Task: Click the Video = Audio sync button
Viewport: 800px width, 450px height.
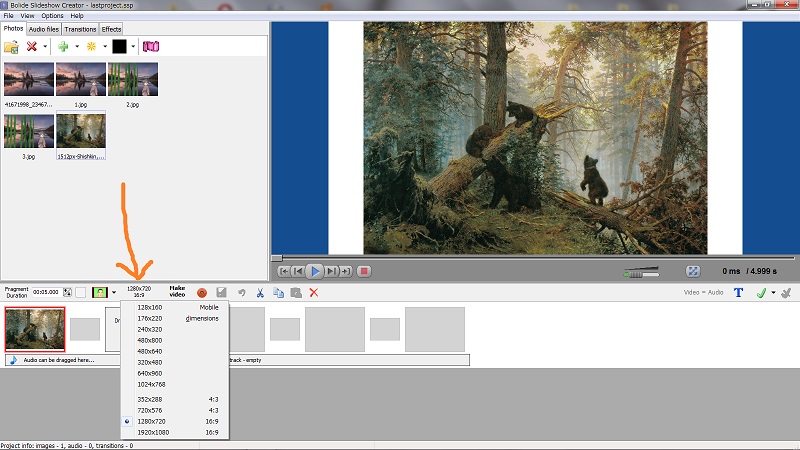Action: [x=704, y=292]
